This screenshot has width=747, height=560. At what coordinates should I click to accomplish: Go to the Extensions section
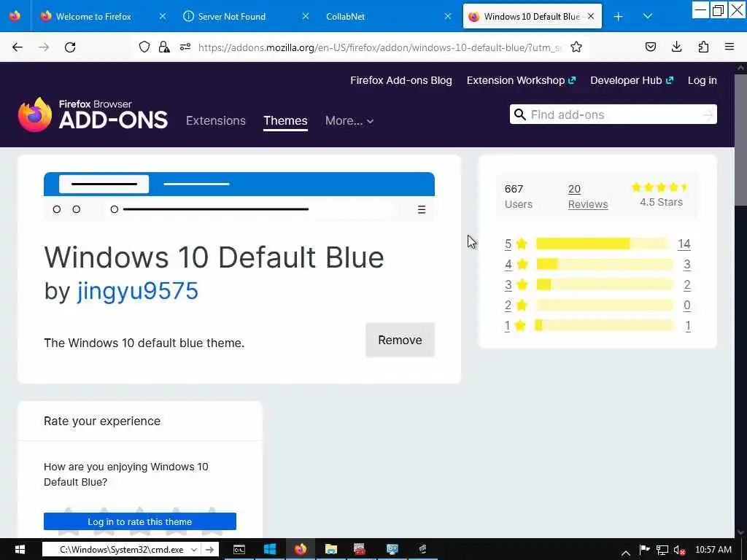pos(216,120)
